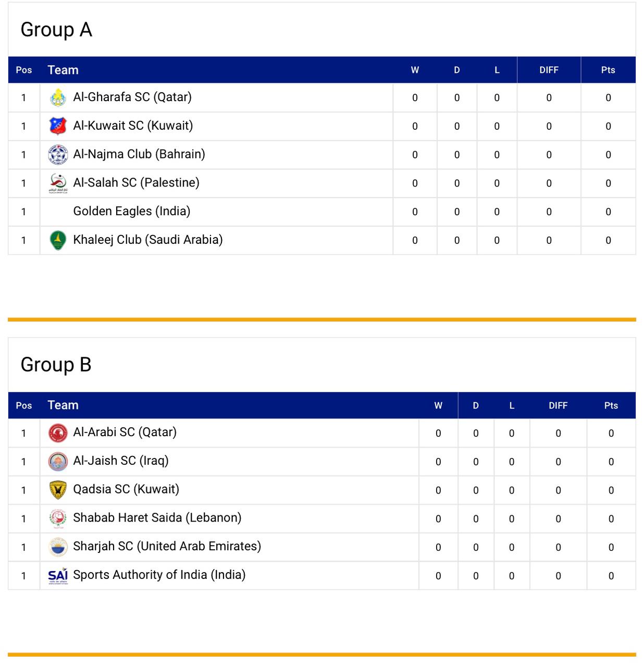Click the Group A DIFF column header
This screenshot has width=644, height=667.
coord(549,70)
